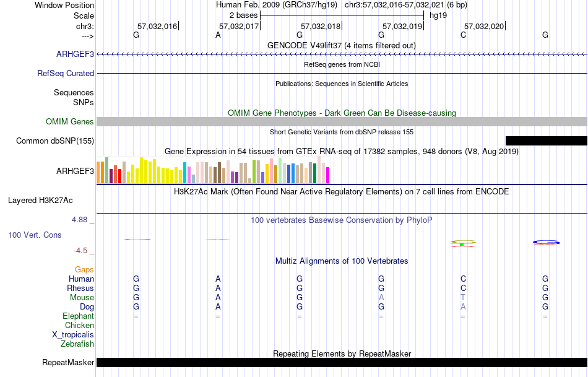Click the Chicken species label
The width and height of the screenshot is (588, 377).
click(79, 325)
